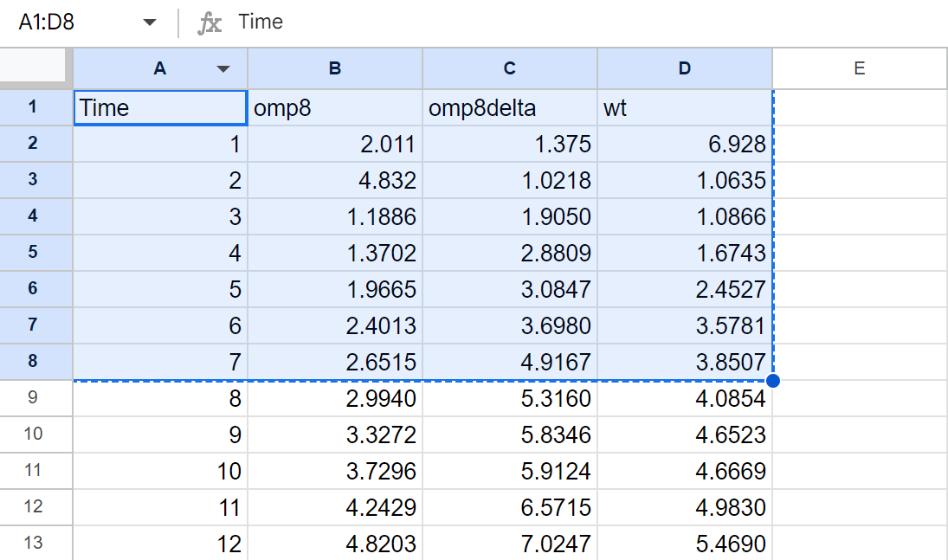Click the wt header cell
Screen dimensions: 948x560
click(684, 108)
